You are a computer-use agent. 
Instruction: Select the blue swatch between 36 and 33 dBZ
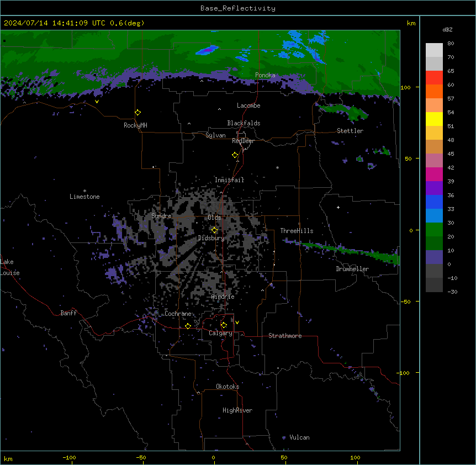tap(434, 202)
